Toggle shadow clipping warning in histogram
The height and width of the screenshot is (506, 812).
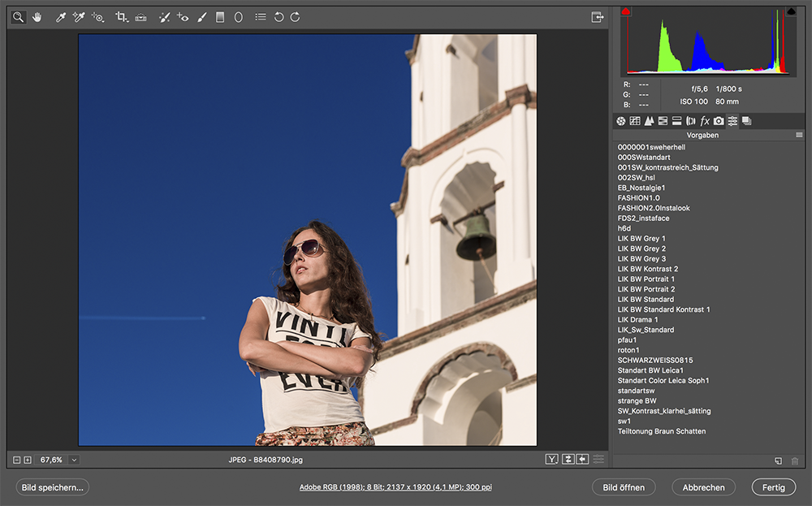625,11
